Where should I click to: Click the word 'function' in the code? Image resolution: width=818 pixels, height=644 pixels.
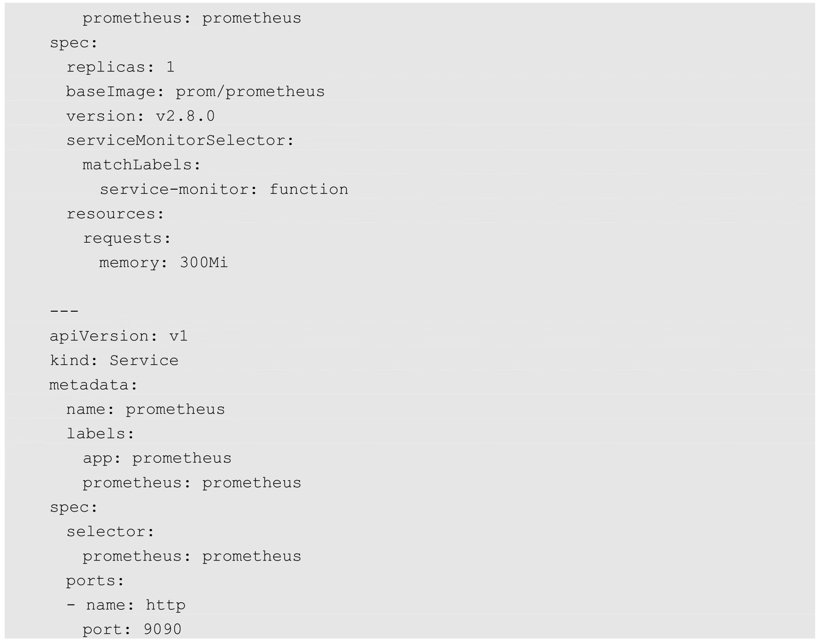tap(309, 189)
